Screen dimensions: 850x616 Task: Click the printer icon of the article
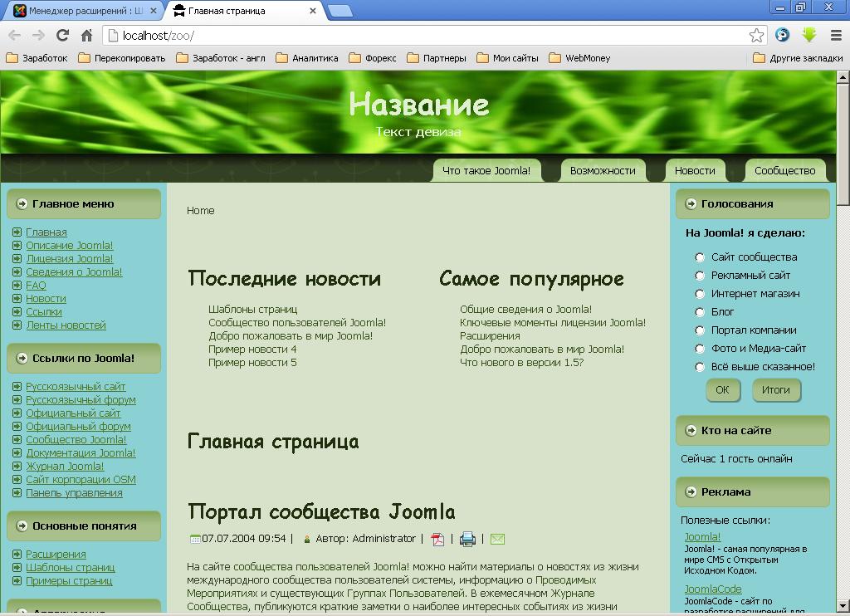coord(467,539)
